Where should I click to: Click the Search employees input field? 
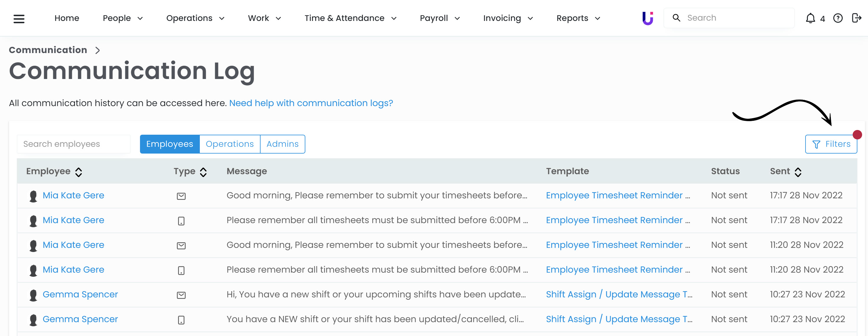73,144
